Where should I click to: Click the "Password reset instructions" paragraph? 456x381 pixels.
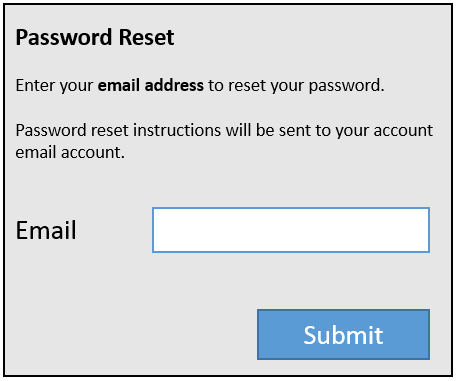click(224, 141)
